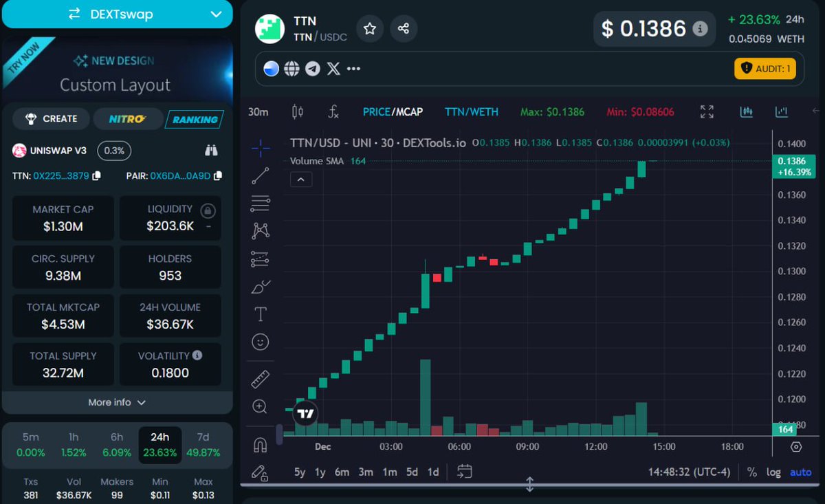Switch to the TTN/WETH tab
825x504 pixels.
point(471,111)
